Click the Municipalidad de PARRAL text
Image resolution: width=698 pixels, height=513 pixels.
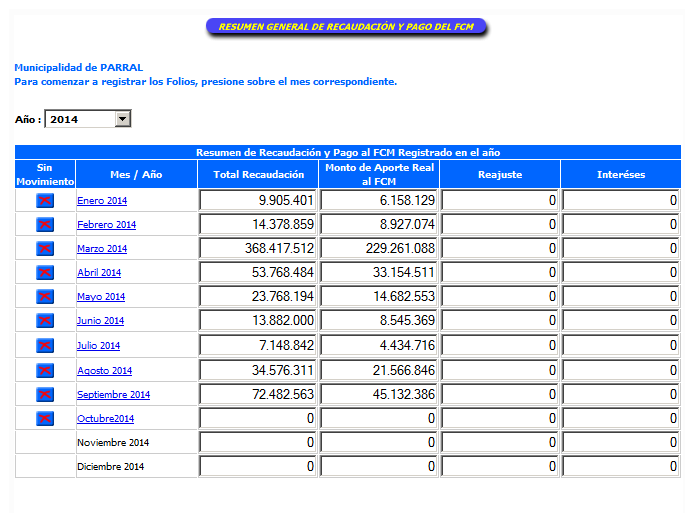tap(79, 68)
